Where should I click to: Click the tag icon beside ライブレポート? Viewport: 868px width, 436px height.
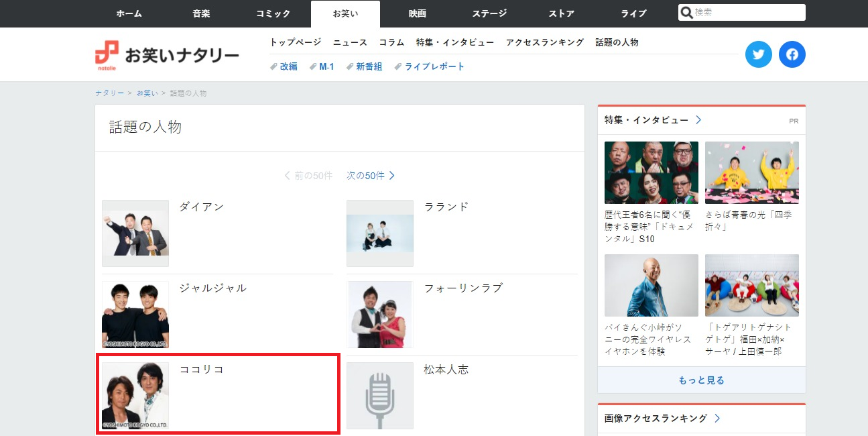pyautogui.click(x=398, y=66)
